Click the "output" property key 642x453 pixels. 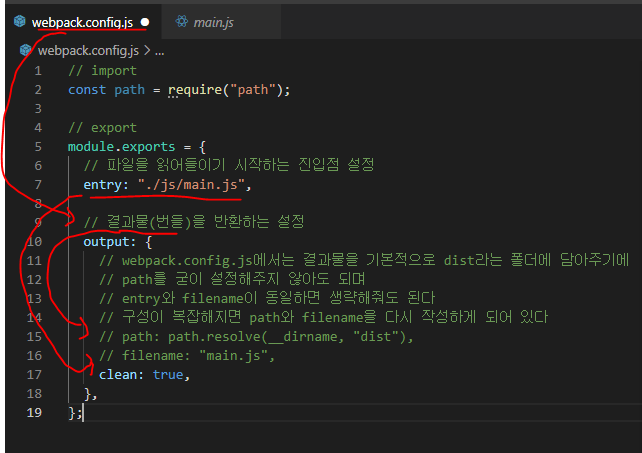click(x=106, y=242)
